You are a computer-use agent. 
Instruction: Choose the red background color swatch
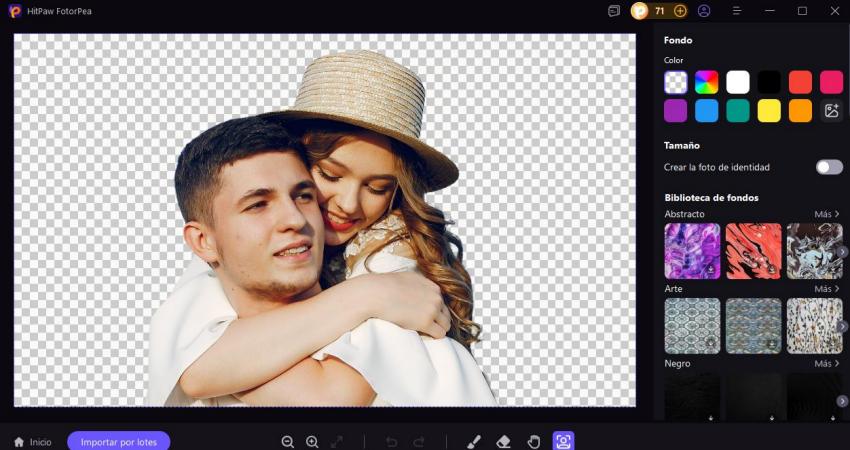point(800,82)
